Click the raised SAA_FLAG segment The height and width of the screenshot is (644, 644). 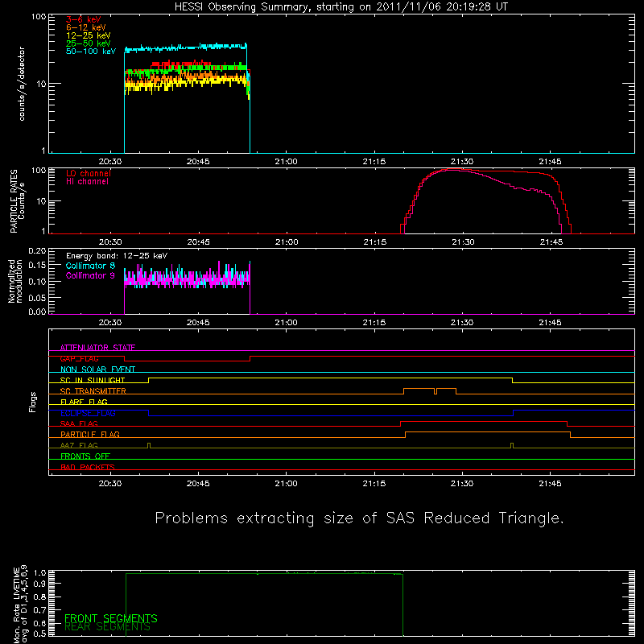[x=484, y=421]
